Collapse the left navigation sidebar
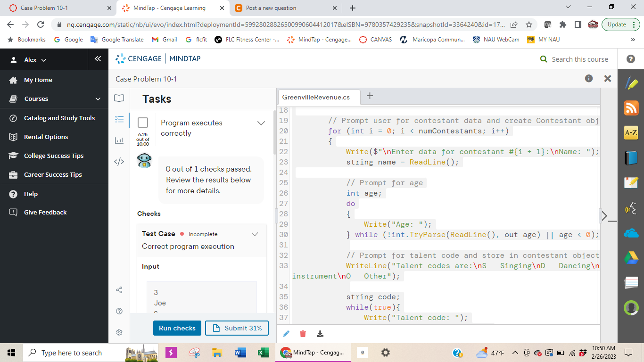Image resolution: width=644 pixels, height=362 pixels. (98, 59)
